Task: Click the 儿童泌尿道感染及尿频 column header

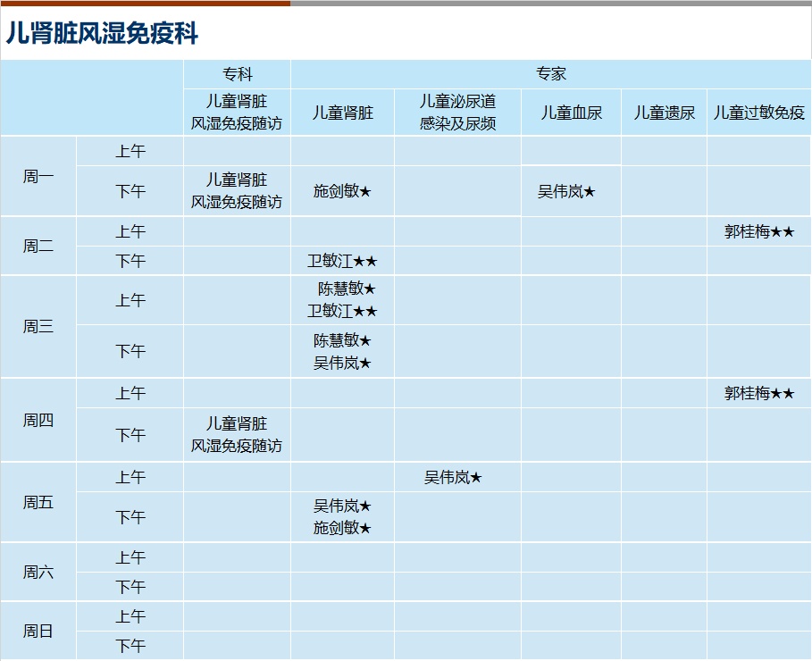Action: click(x=457, y=113)
